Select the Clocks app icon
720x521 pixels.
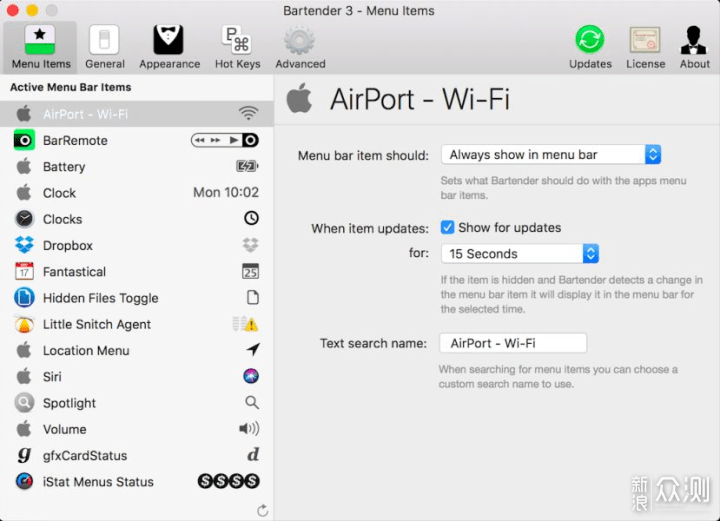point(24,219)
